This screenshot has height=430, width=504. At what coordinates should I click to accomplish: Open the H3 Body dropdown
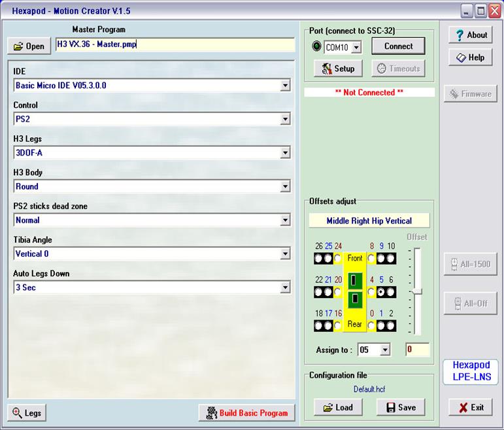coord(285,186)
